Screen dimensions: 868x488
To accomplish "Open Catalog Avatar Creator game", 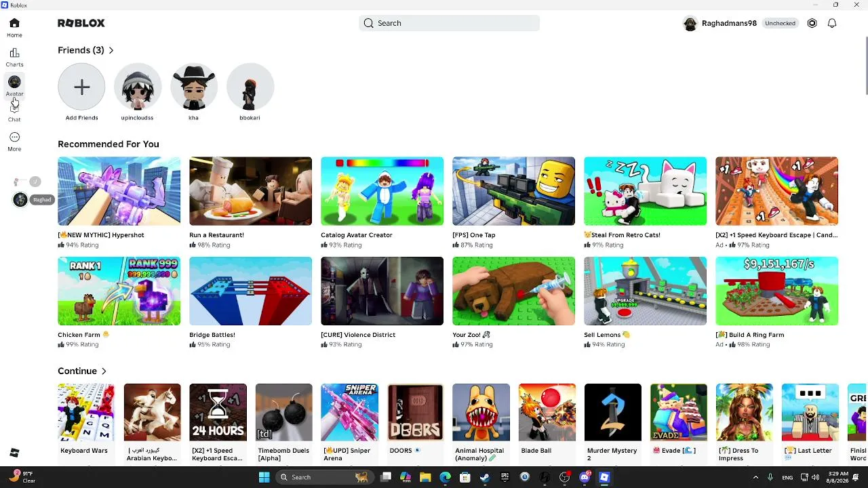I will 382,191.
